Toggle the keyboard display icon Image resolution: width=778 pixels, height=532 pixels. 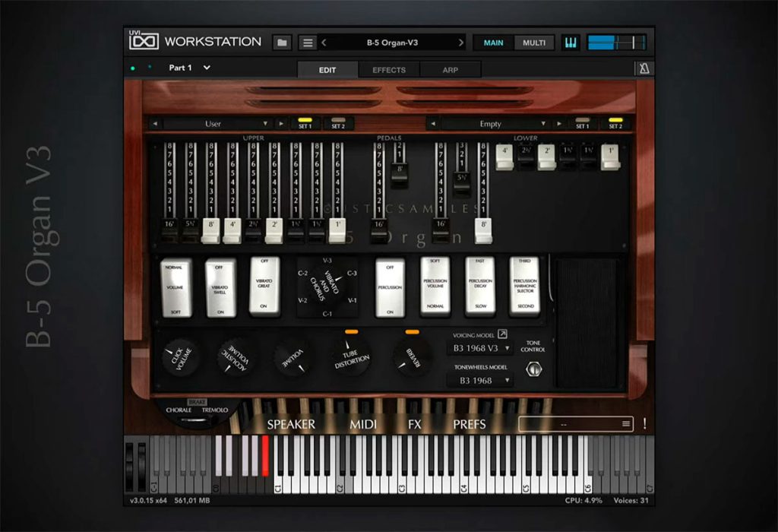point(571,43)
